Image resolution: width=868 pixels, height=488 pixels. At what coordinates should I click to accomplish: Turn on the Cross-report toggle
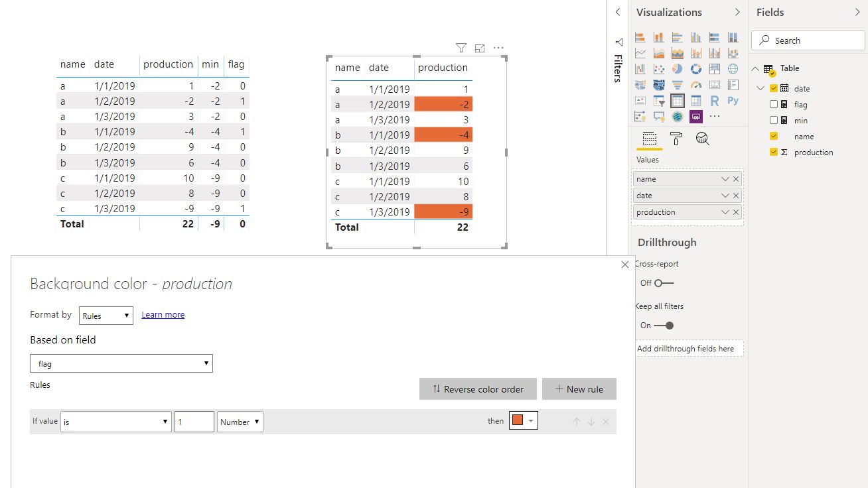pos(664,283)
